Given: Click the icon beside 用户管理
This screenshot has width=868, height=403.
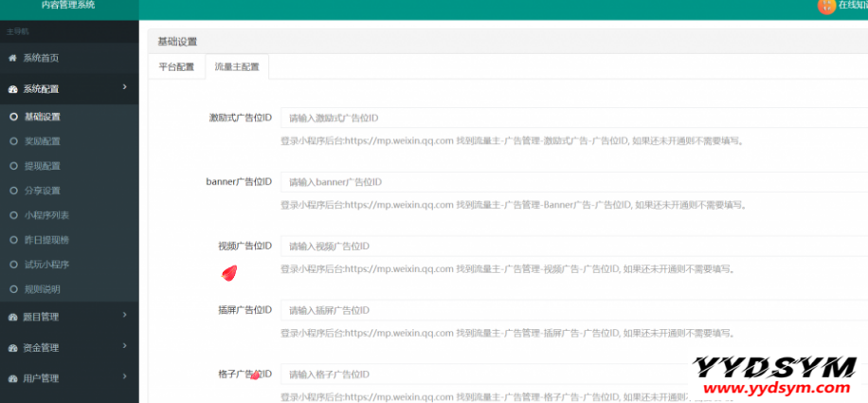Looking at the screenshot, I should (12, 379).
